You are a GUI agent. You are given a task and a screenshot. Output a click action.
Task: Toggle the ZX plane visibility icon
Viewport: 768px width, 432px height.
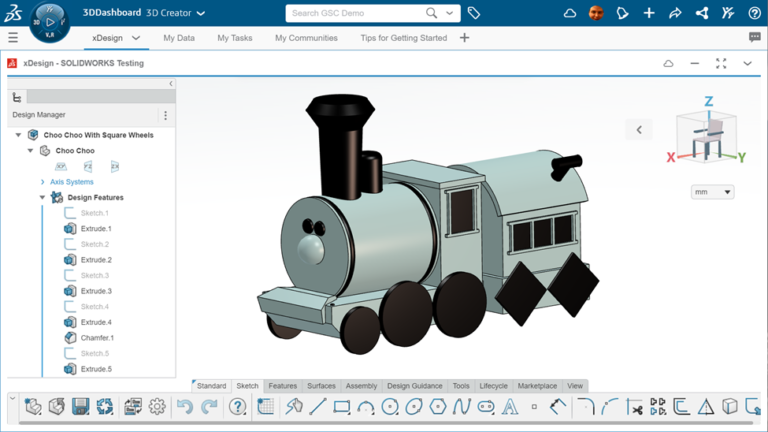coord(115,167)
